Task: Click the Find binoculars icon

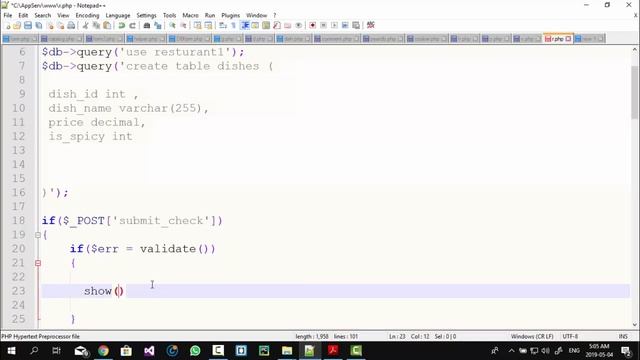Action: coord(147,26)
